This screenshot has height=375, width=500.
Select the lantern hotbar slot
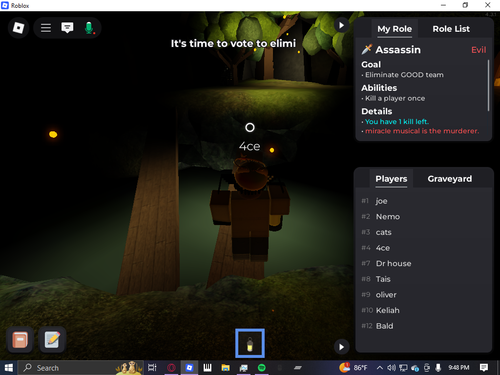(x=250, y=343)
